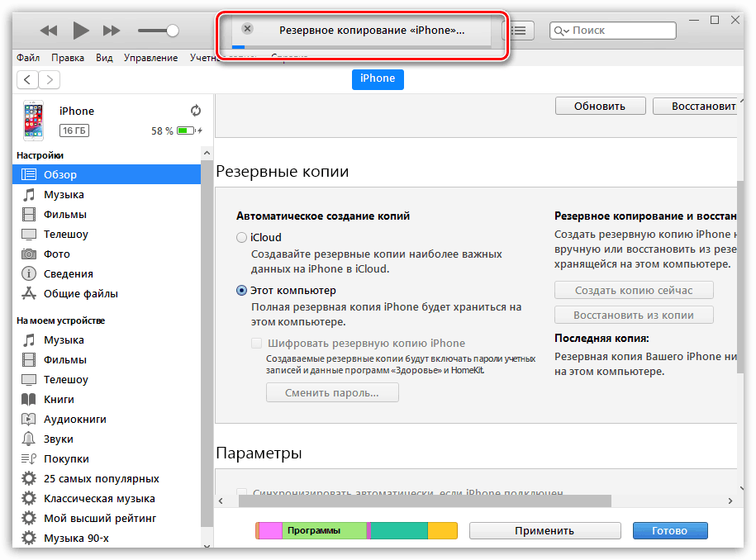Viewport: 756px width, 560px height.
Task: Open the Управление menu
Action: 150,58
